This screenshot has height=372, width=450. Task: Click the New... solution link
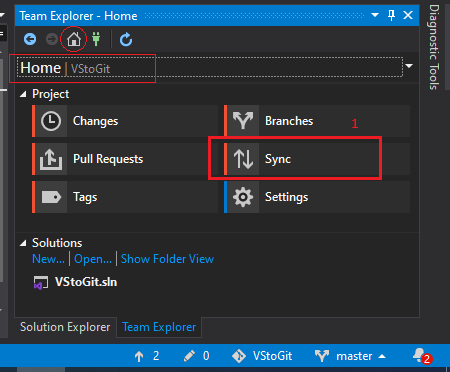(x=48, y=259)
